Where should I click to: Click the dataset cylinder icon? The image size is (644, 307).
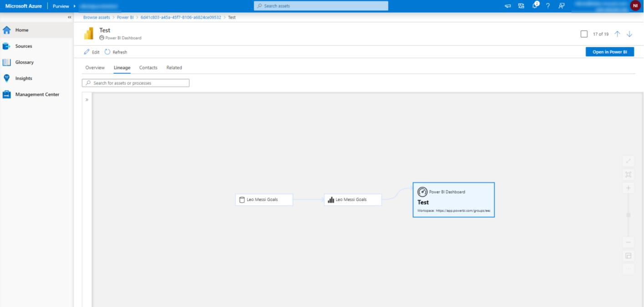(x=242, y=200)
